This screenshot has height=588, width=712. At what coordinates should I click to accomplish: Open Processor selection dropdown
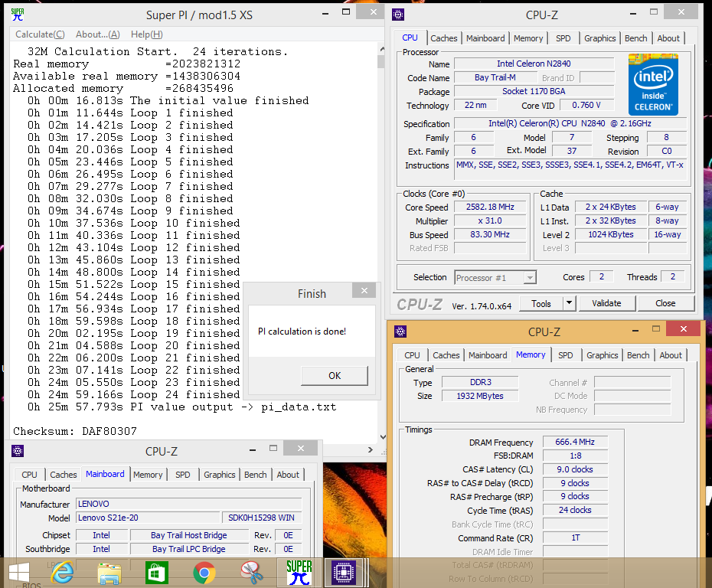click(530, 277)
